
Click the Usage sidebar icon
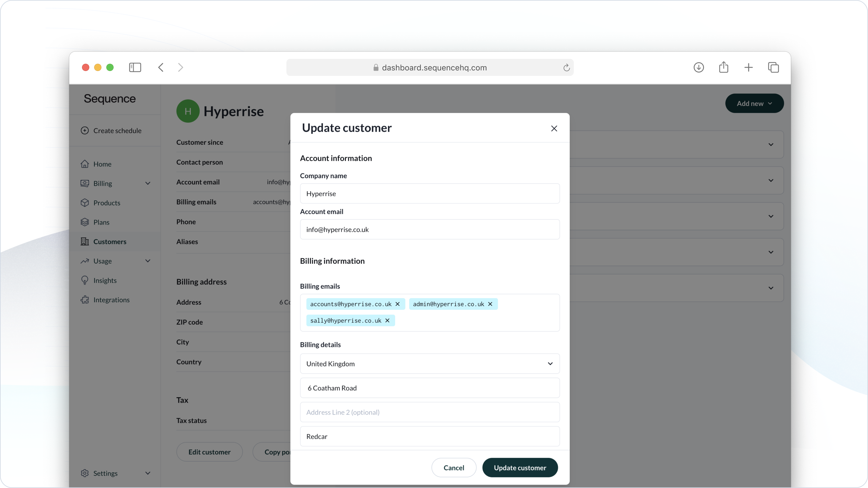pyautogui.click(x=85, y=260)
